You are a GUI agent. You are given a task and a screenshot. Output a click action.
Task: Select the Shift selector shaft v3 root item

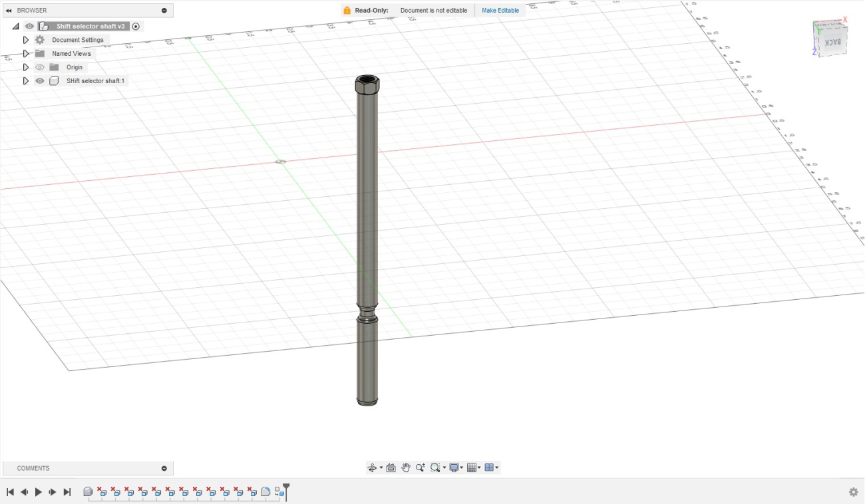[90, 27]
